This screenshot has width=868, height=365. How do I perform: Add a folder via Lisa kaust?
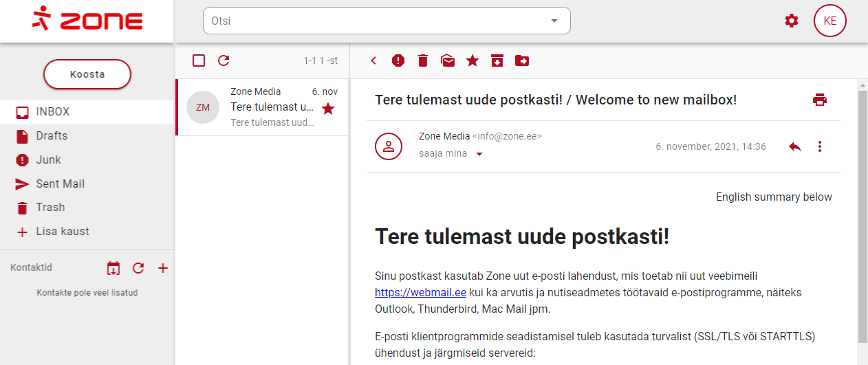point(87,232)
